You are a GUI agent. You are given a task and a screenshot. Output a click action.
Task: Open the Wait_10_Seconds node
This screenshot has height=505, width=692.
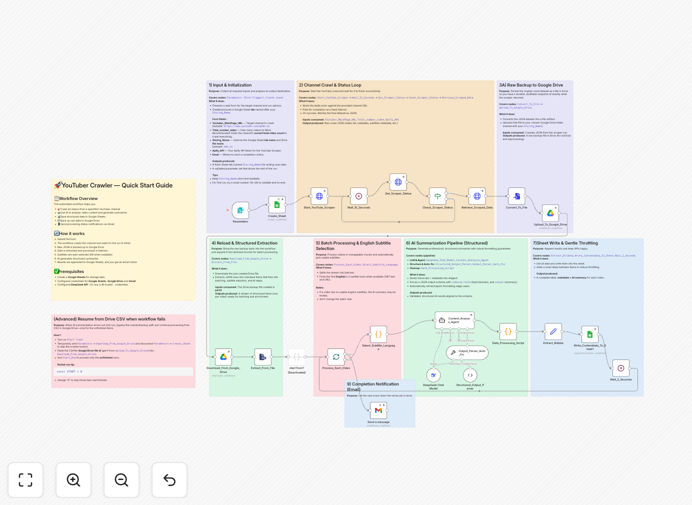point(358,196)
